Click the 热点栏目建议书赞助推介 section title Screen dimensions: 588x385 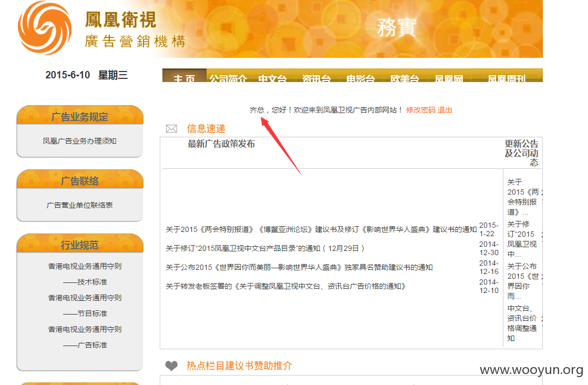[239, 366]
